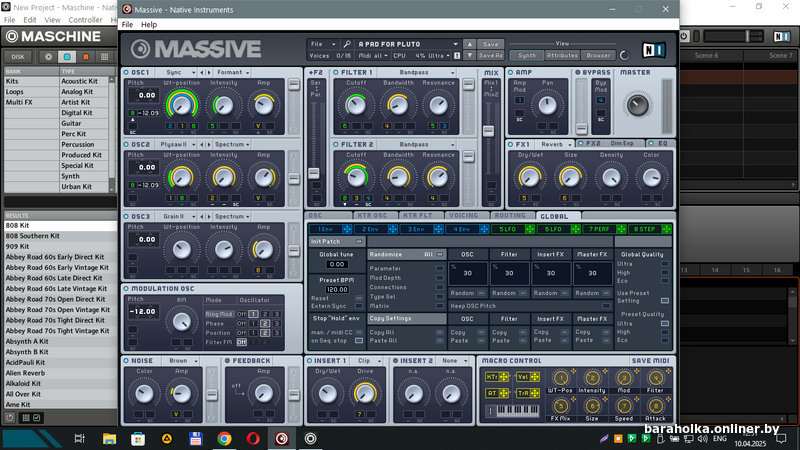Viewport: 800px width, 450px height.
Task: Open OSC1 mode dropdown Formant
Action: tap(233, 72)
